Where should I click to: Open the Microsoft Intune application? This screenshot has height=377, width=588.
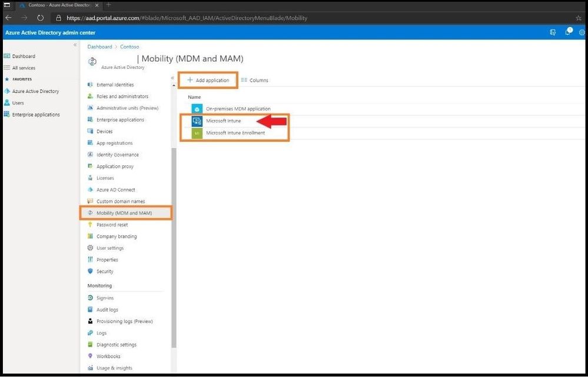pos(224,121)
